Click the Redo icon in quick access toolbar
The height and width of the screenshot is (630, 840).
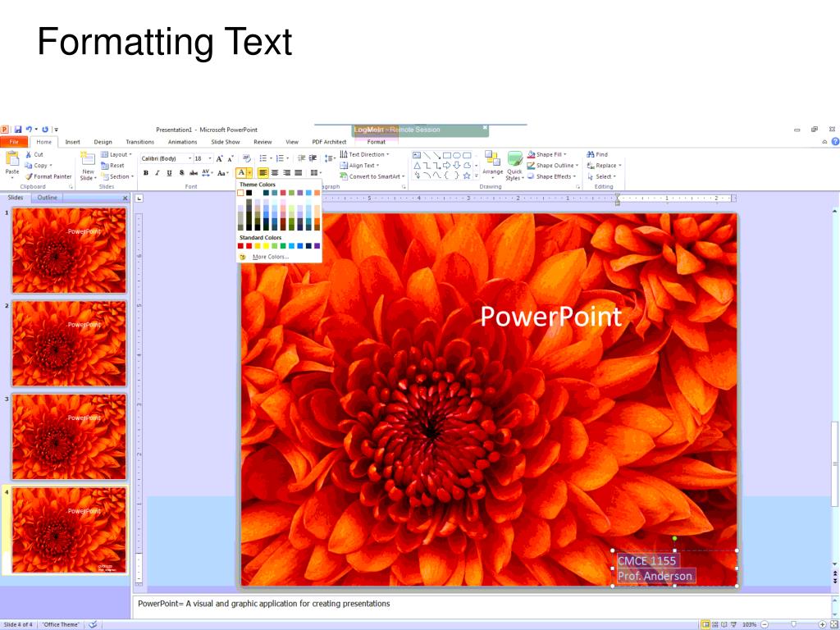click(x=45, y=130)
